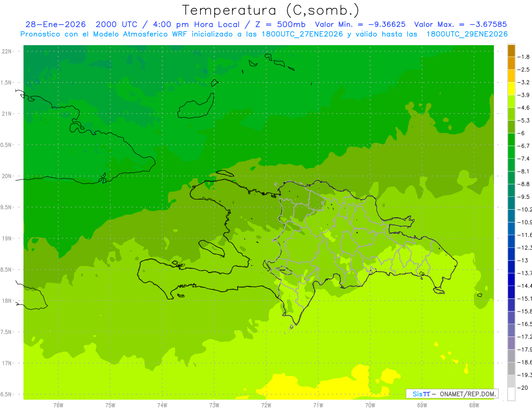Click the '21N' latitude axis label

[7, 114]
